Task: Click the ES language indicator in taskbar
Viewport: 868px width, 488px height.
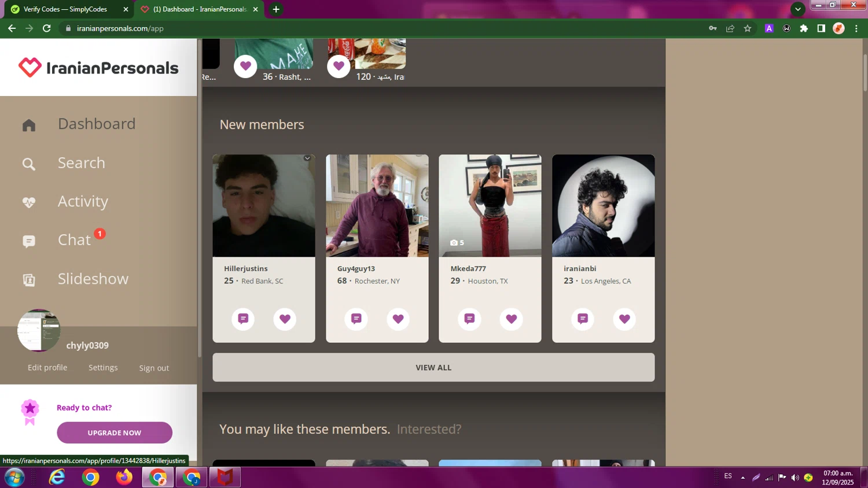Action: point(728,476)
